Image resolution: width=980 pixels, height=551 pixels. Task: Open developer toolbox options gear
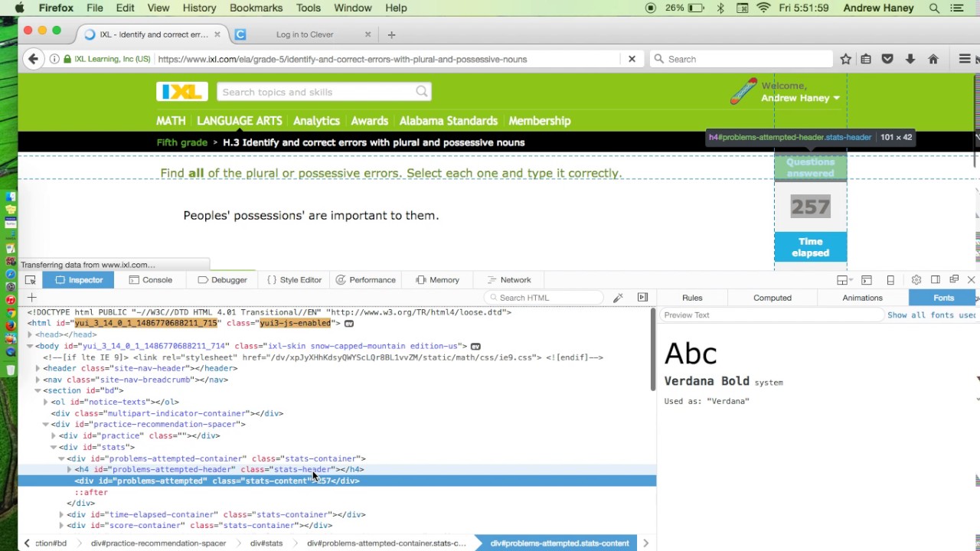click(916, 280)
